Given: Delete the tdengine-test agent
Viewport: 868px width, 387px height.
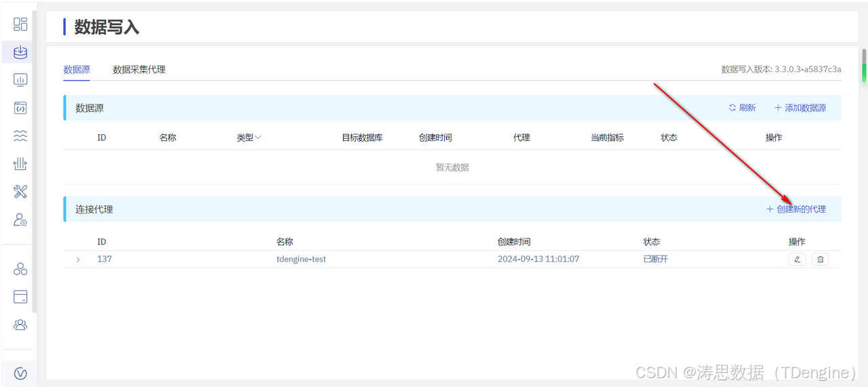Looking at the screenshot, I should pos(820,259).
